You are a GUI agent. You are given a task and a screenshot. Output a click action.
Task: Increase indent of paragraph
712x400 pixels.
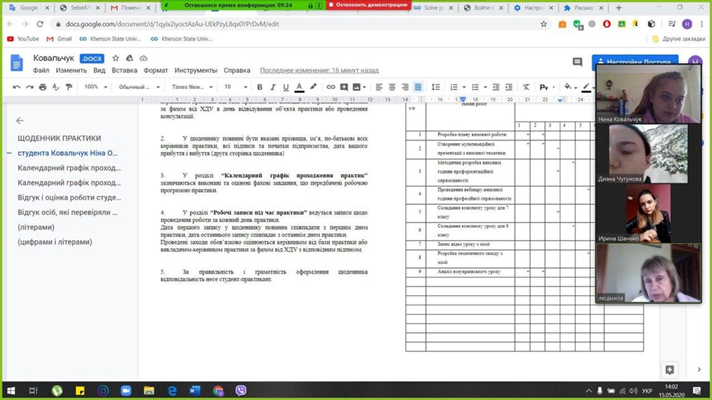(509, 87)
